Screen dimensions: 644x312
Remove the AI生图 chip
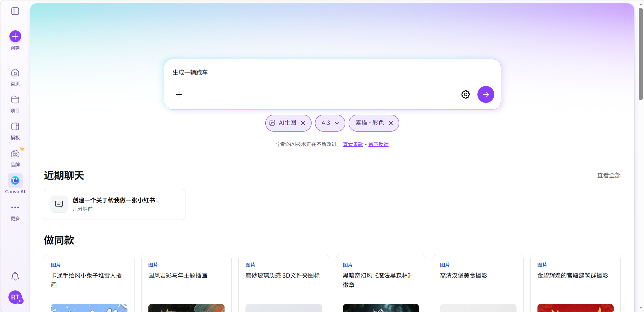coord(303,123)
